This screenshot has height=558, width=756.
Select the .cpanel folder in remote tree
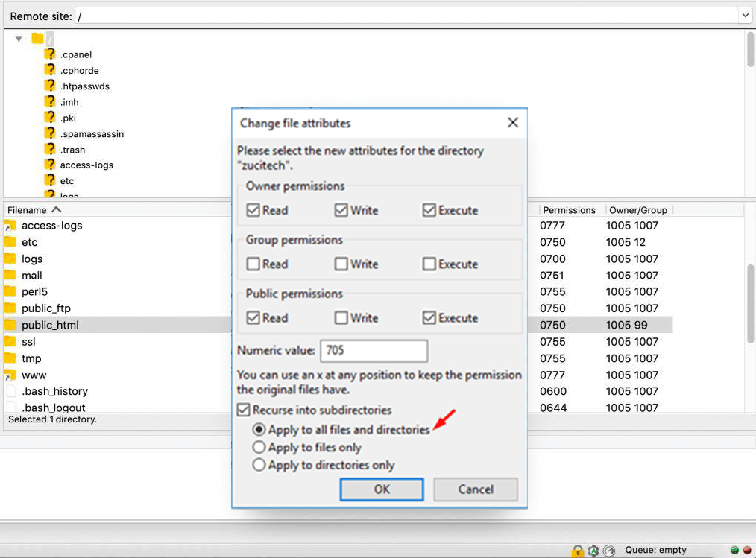coord(76,54)
